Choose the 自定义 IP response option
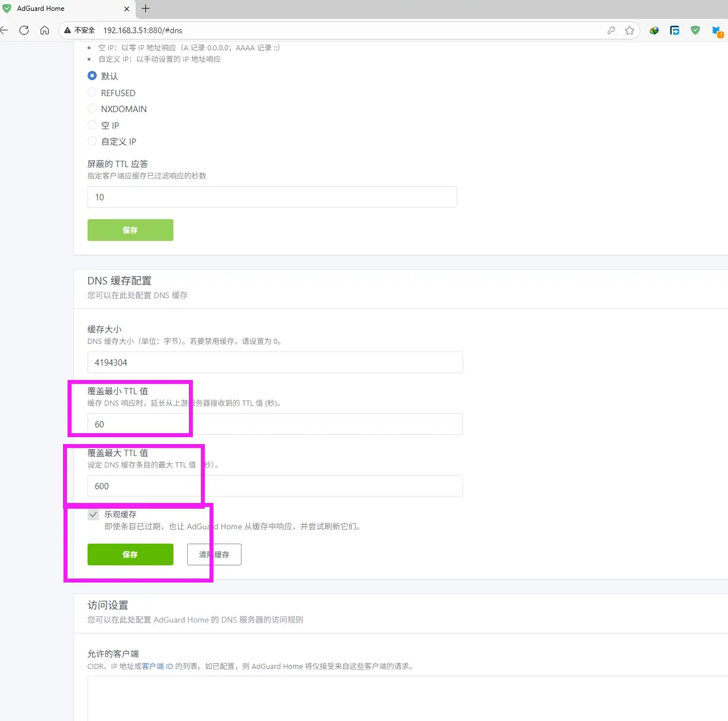Viewport: 728px width, 721px height. [x=92, y=141]
